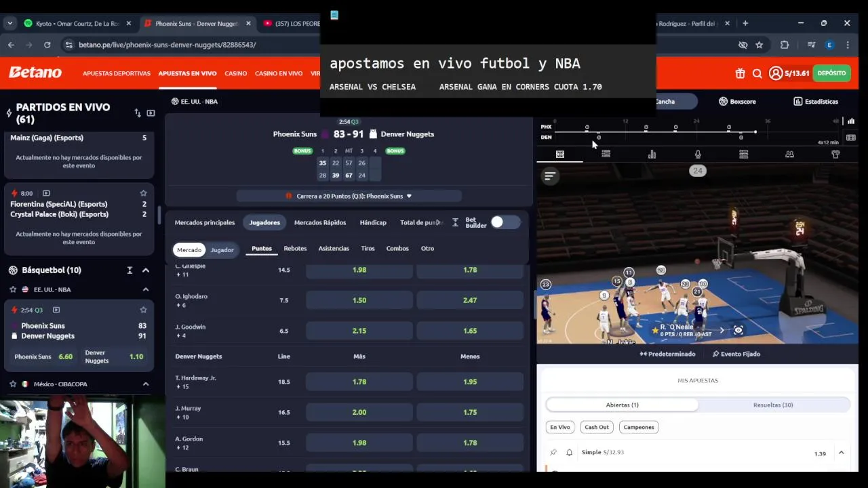Collapse the México - CIBACOPA league group
868x488 pixels.
(145, 384)
